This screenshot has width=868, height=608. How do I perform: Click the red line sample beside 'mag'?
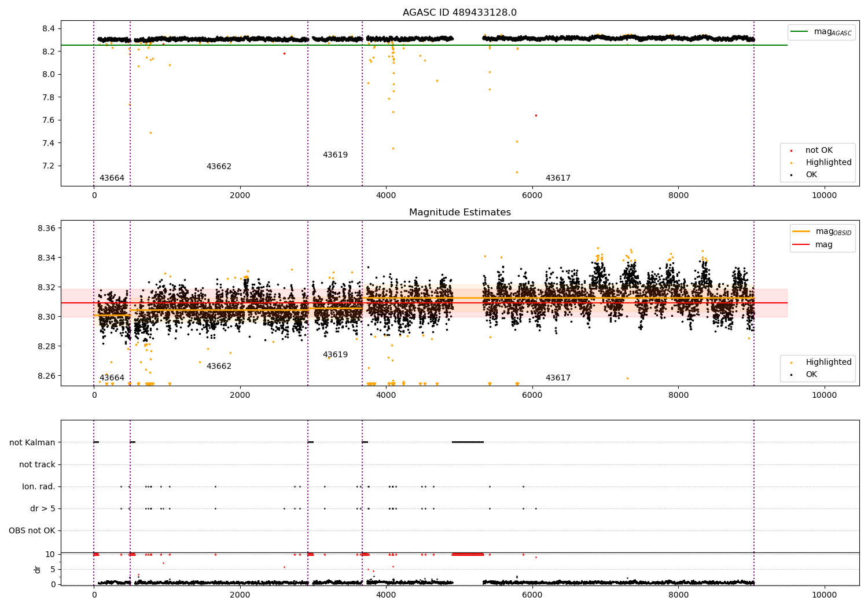(801, 245)
